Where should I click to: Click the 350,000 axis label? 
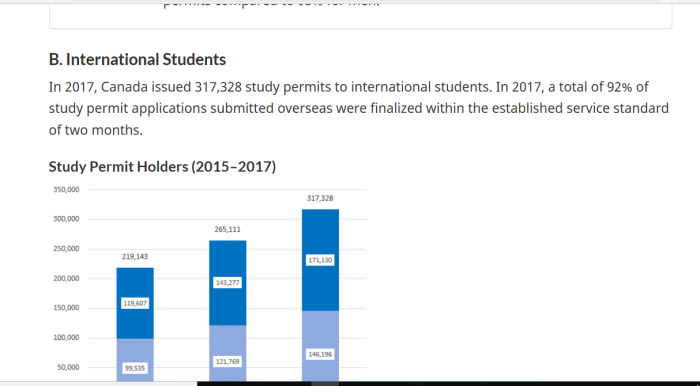[x=67, y=190]
